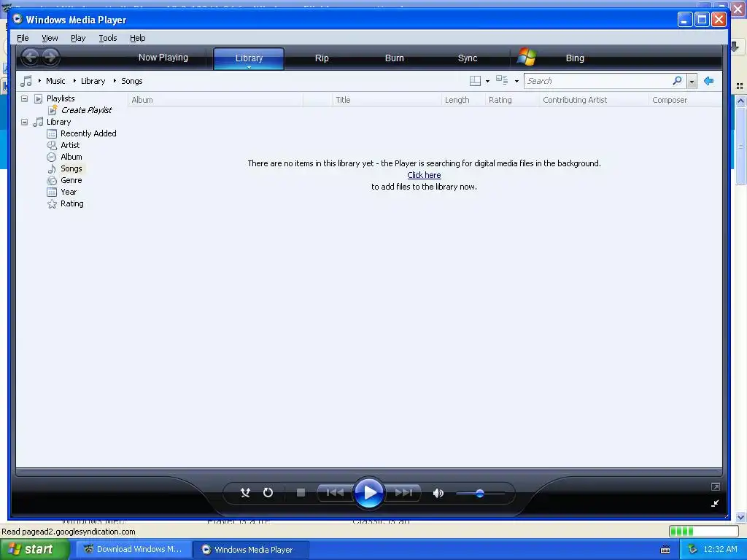
Task: Sort by Length column header
Action: (462, 100)
